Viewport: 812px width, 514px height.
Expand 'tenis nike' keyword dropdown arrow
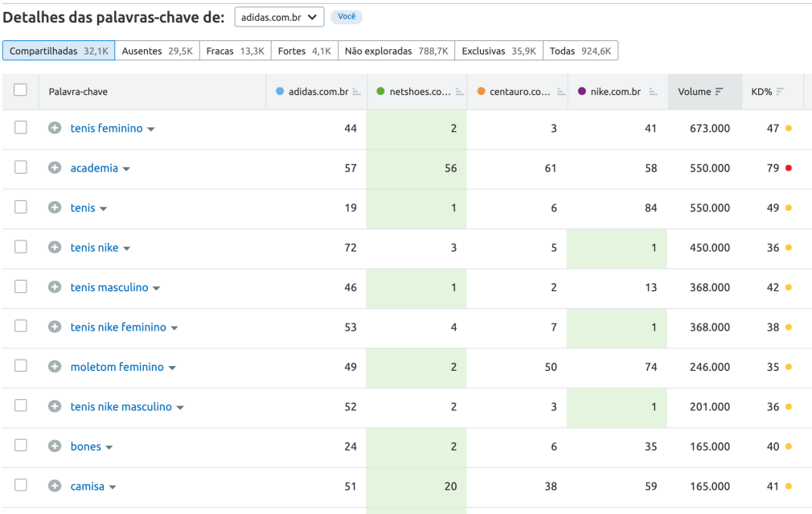coord(126,249)
